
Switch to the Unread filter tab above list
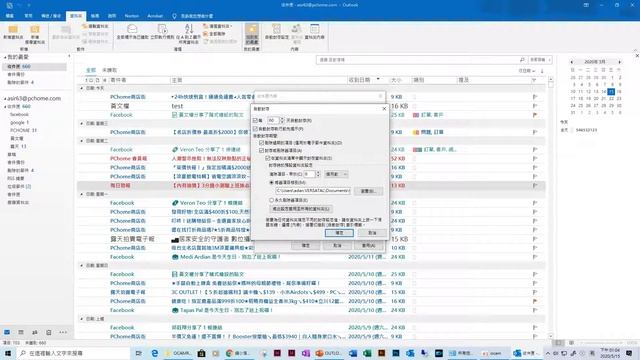(109, 70)
